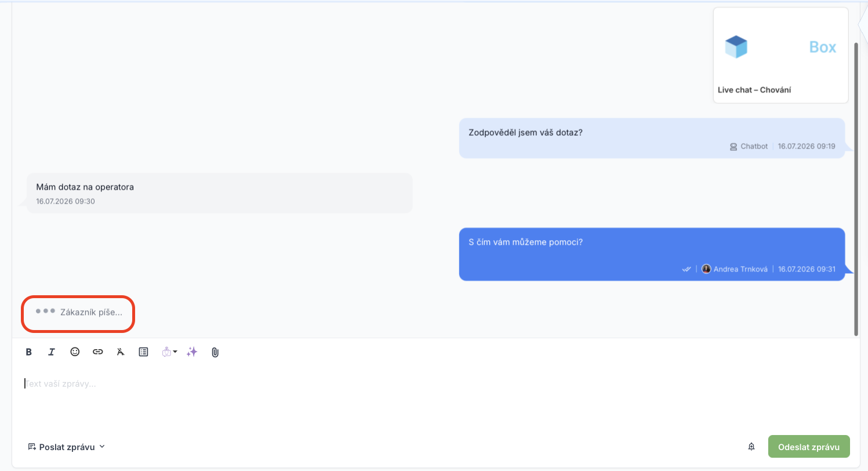Open the templates list icon
Image resolution: width=868 pixels, height=471 pixels.
pyautogui.click(x=144, y=352)
